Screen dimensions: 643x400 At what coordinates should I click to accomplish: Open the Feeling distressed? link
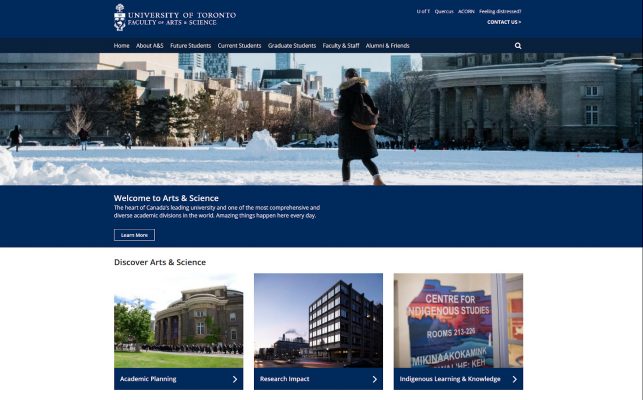500,11
